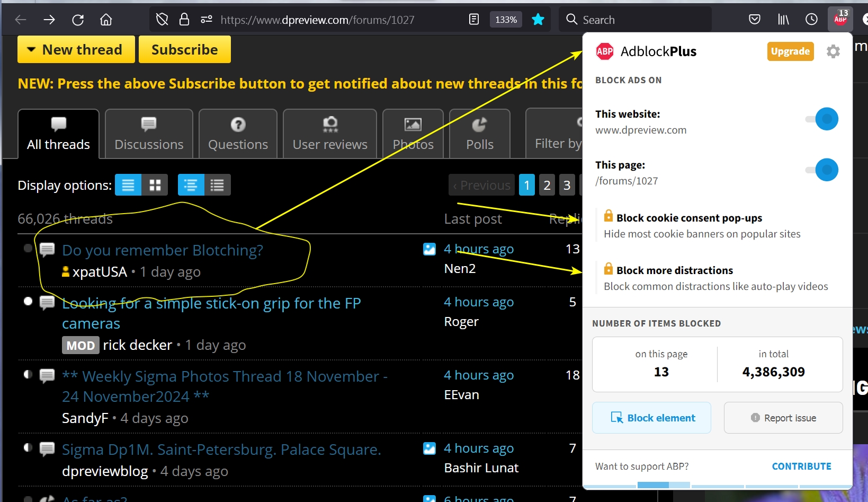868x502 pixels.
Task: Go to browser home page icon
Action: 106,20
